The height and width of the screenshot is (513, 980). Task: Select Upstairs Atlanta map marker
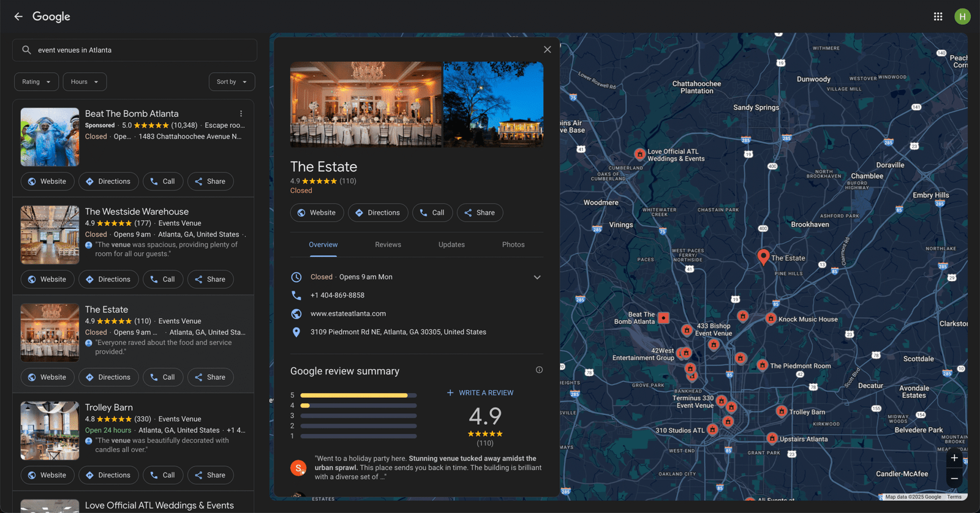click(x=772, y=438)
